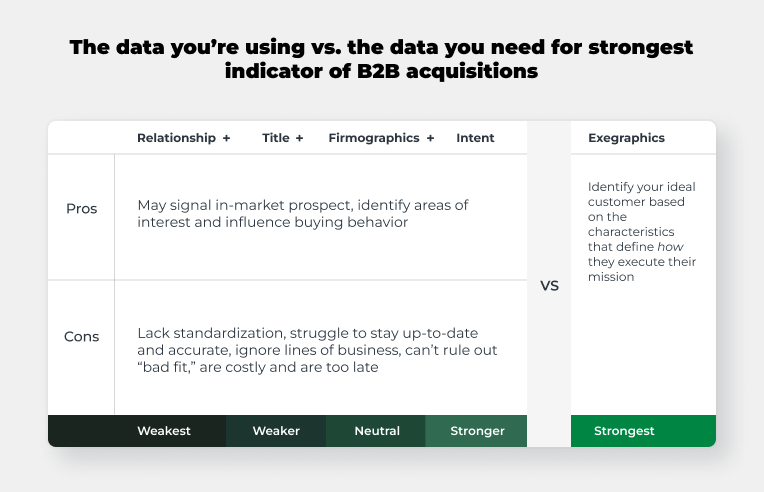
Task: Click the plus sign after Title
Action: 300,138
